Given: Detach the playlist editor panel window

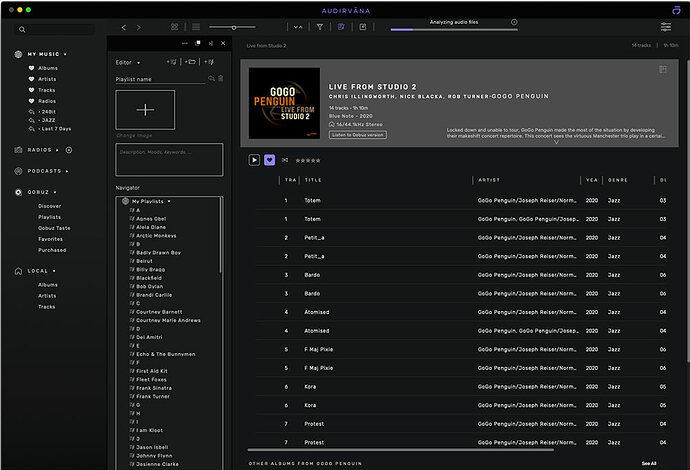Looking at the screenshot, I should (x=198, y=43).
